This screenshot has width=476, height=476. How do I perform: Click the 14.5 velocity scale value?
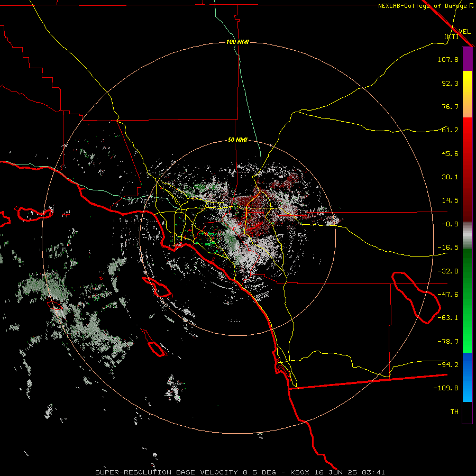click(450, 200)
